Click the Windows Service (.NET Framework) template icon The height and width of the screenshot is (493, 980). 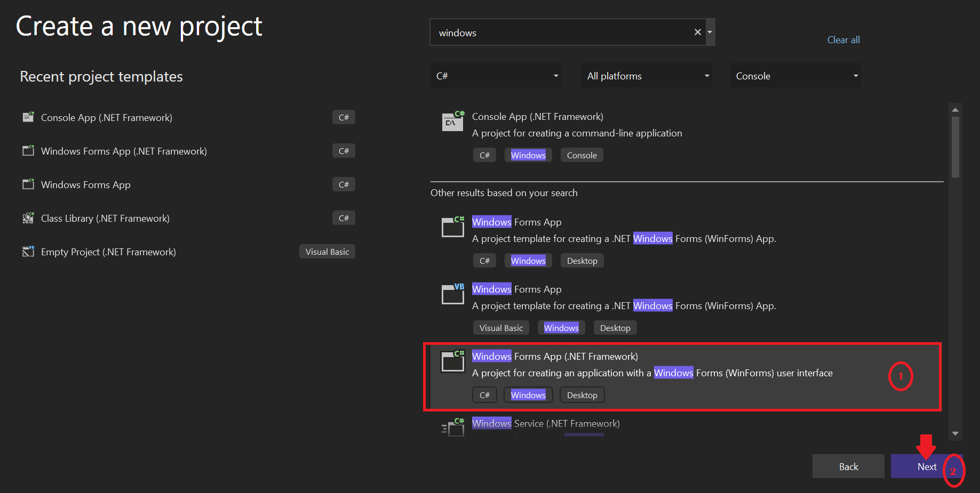(x=453, y=427)
